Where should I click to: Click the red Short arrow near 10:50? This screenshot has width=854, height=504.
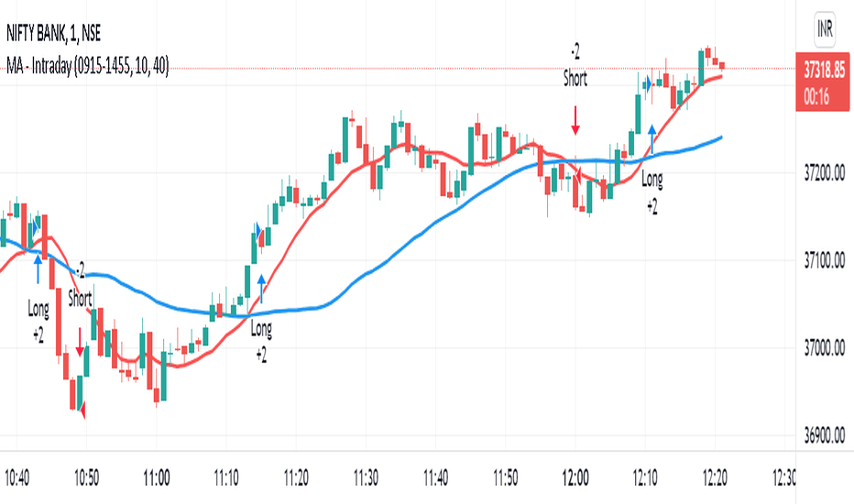tap(80, 342)
